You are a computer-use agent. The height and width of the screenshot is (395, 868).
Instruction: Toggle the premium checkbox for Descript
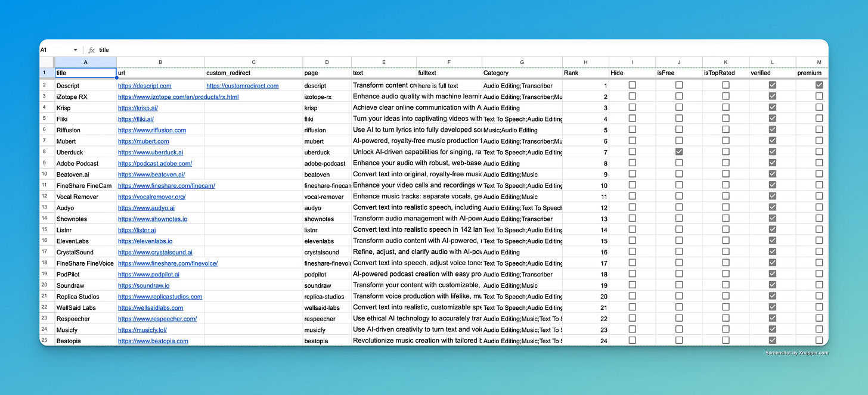tap(819, 85)
